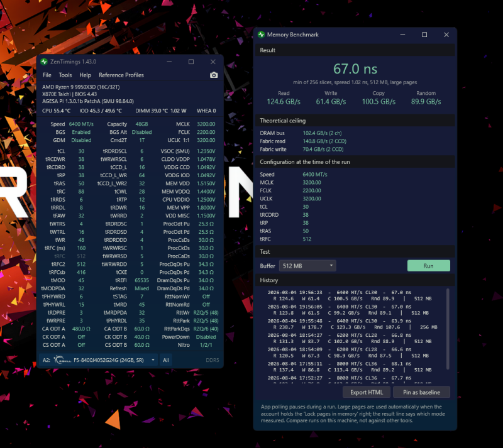Screen dimensions: 503x448
Task: Maximize the ZenTimings window
Action: pos(191,62)
